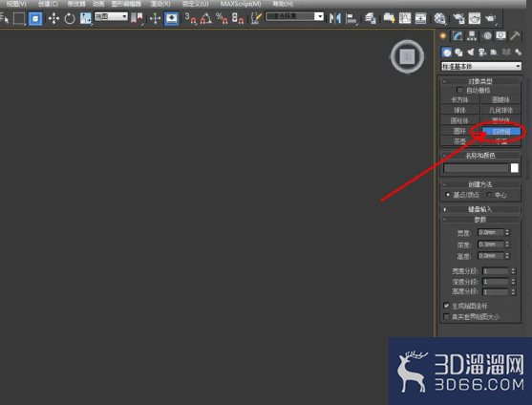Collapse the 对象类型 rollout
Image resolution: width=532 pixels, height=405 pixels.
[x=480, y=81]
